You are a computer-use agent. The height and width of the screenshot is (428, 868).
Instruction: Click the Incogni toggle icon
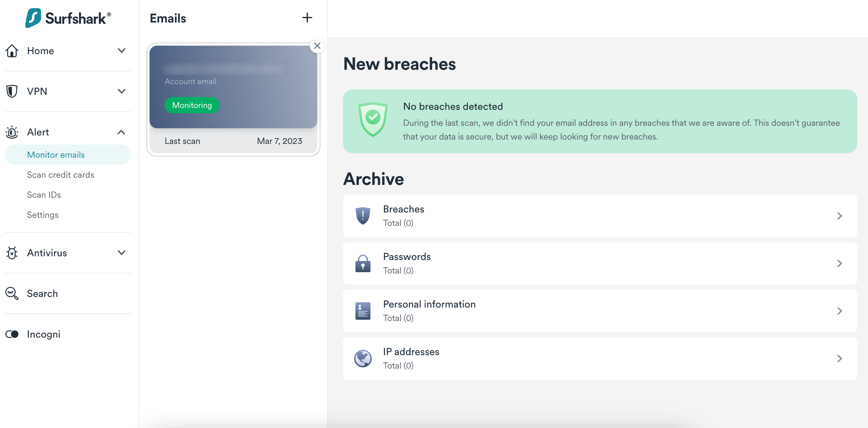coord(12,334)
